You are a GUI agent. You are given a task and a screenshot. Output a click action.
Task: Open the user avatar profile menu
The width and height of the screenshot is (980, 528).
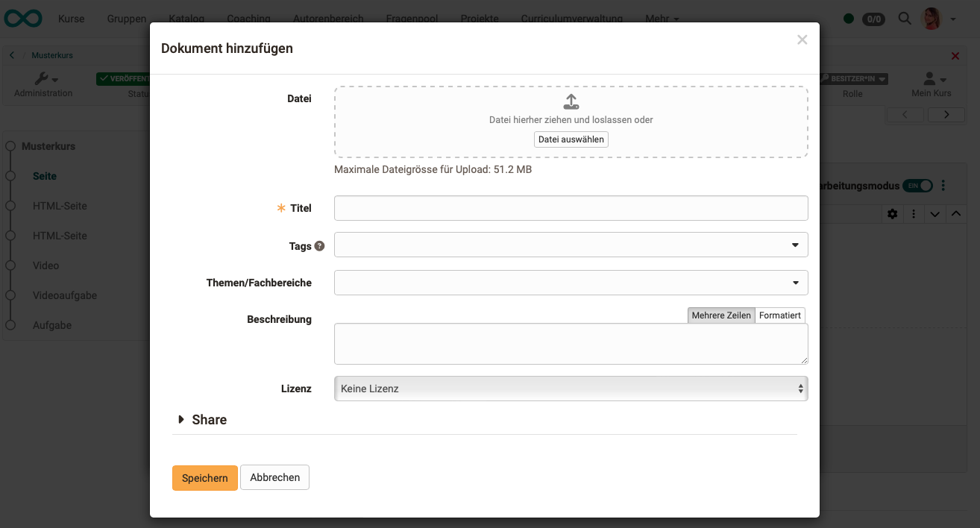point(932,19)
